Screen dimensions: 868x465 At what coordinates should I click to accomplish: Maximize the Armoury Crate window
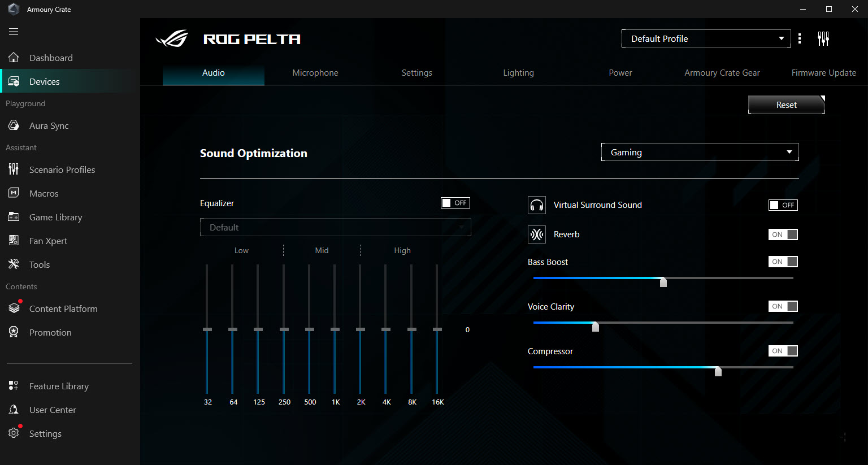829,9
